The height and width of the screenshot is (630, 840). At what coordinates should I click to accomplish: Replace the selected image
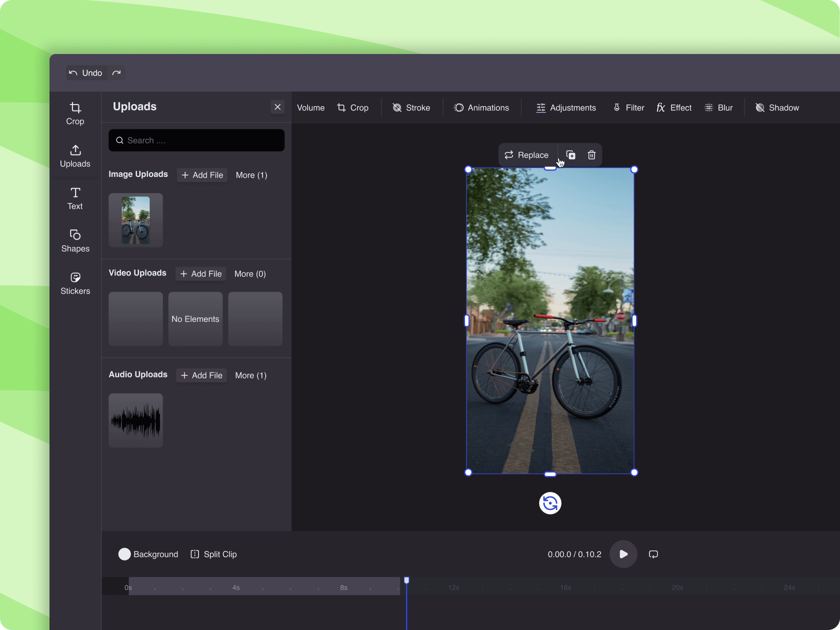(x=526, y=155)
